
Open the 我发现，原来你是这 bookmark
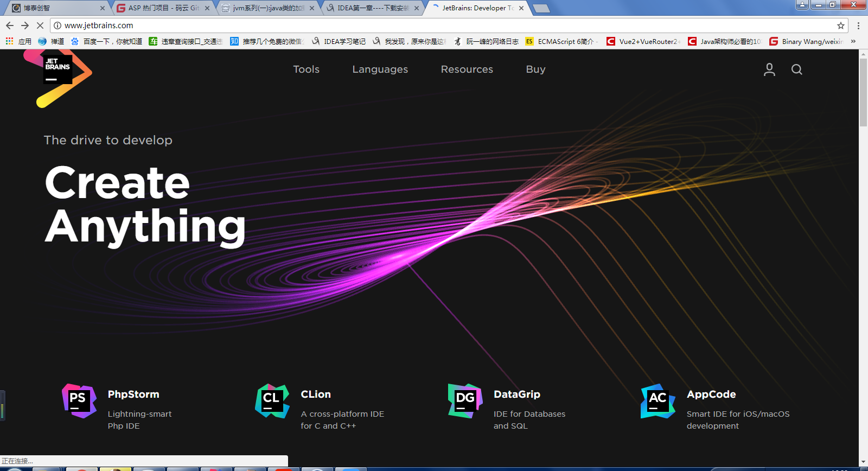[409, 41]
